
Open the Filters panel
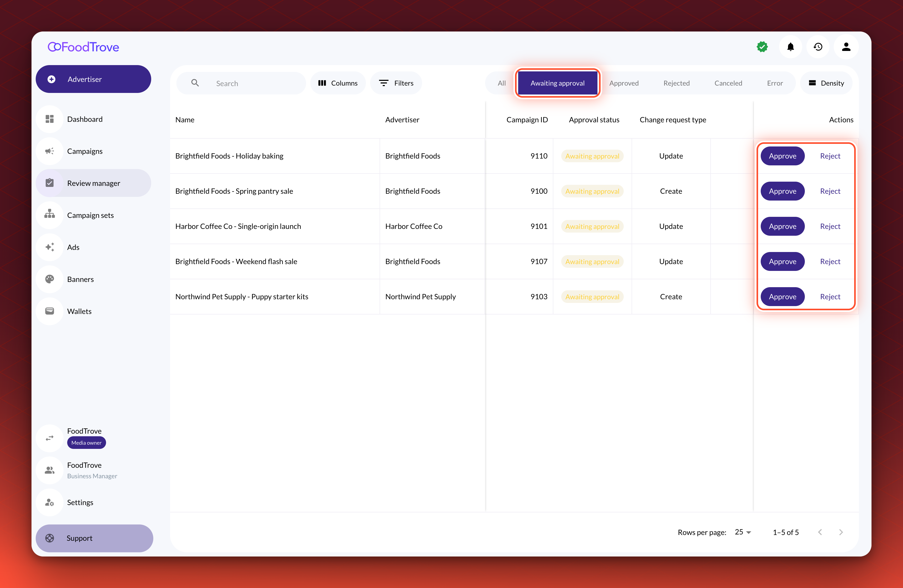click(x=396, y=83)
